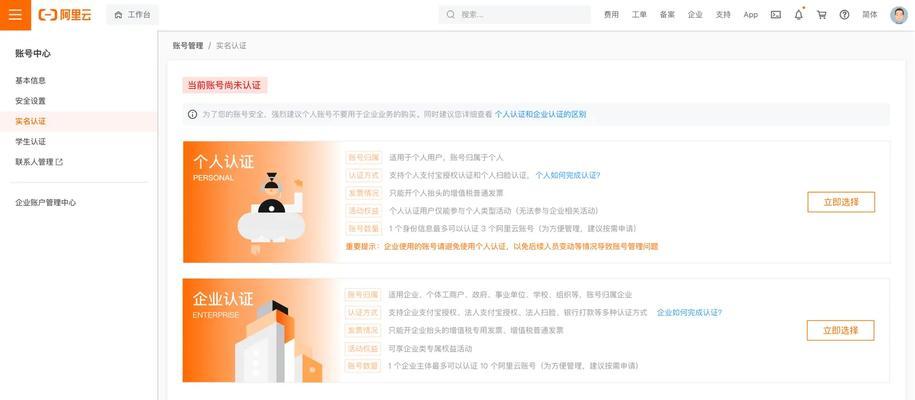Open 个人如何完成认证? link
Screen dimensions: 915x400
coord(568,175)
